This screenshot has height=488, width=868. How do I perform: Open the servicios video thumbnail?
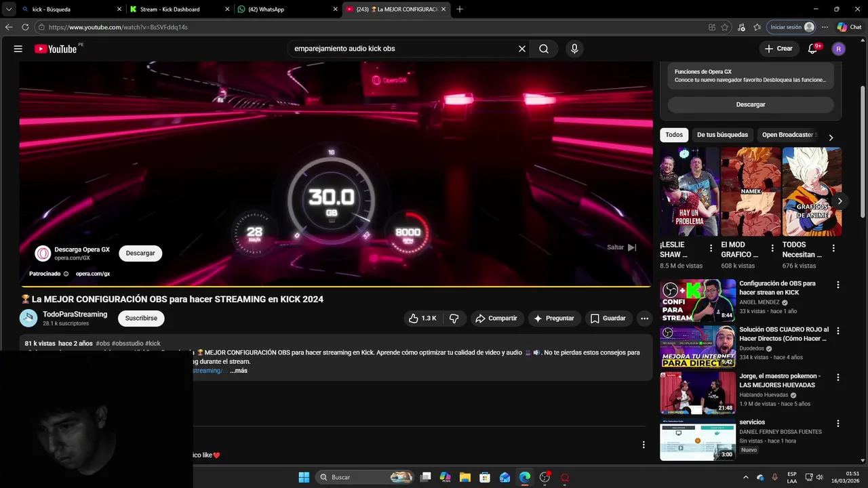698,439
